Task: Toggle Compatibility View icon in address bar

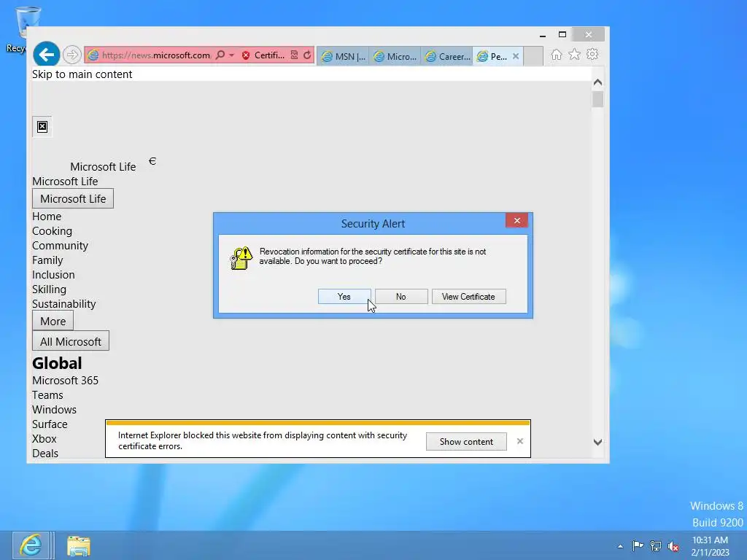Action: click(x=295, y=55)
